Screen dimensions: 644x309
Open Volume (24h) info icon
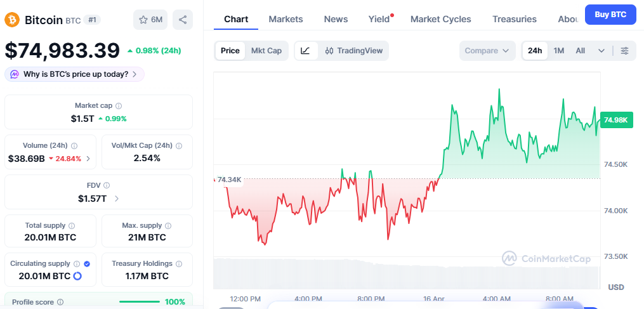click(x=74, y=145)
